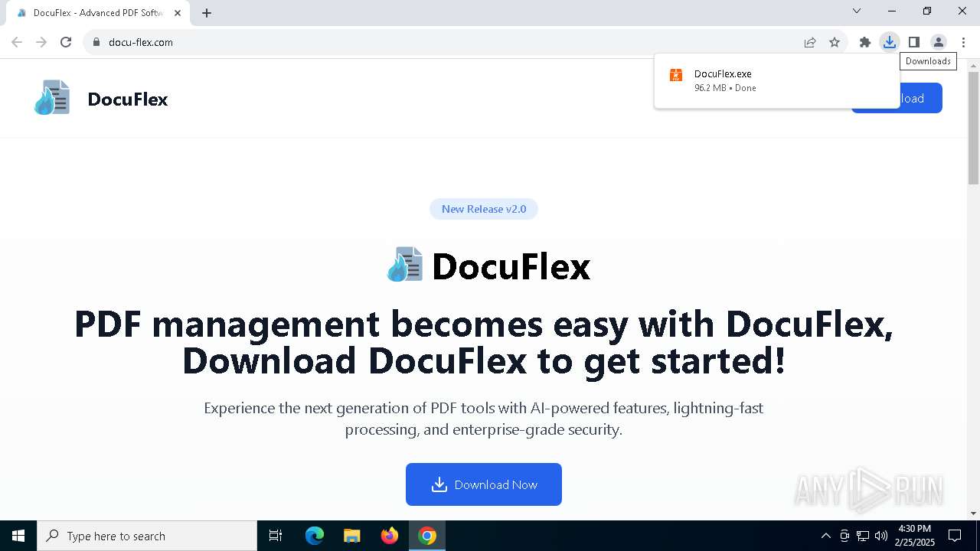Launch Firefox from the taskbar

[x=390, y=536]
